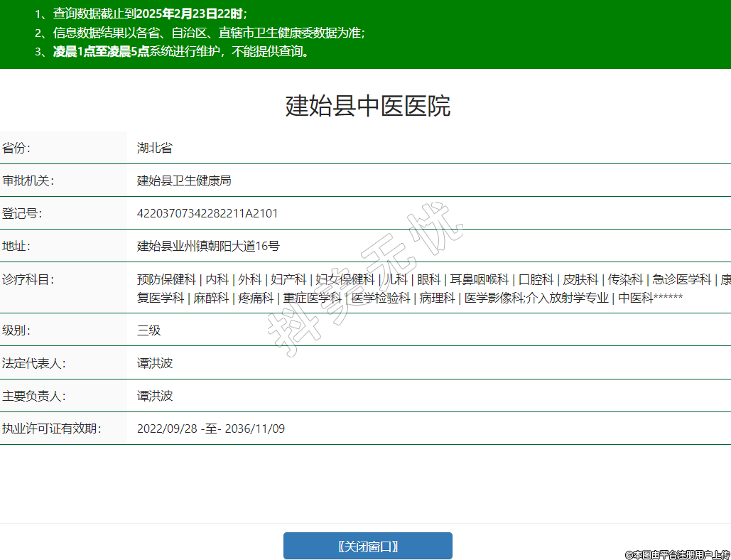Click the hospital level value 三级
This screenshot has height=560, width=731.
pos(149,330)
